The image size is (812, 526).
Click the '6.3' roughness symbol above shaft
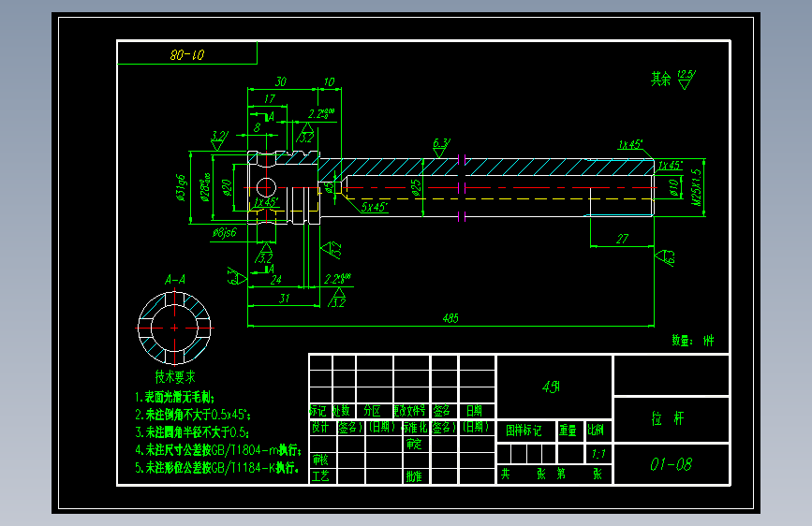pyautogui.click(x=441, y=147)
